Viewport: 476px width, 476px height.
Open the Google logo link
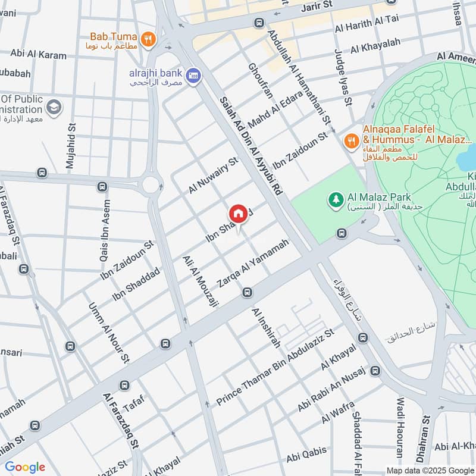25,467
